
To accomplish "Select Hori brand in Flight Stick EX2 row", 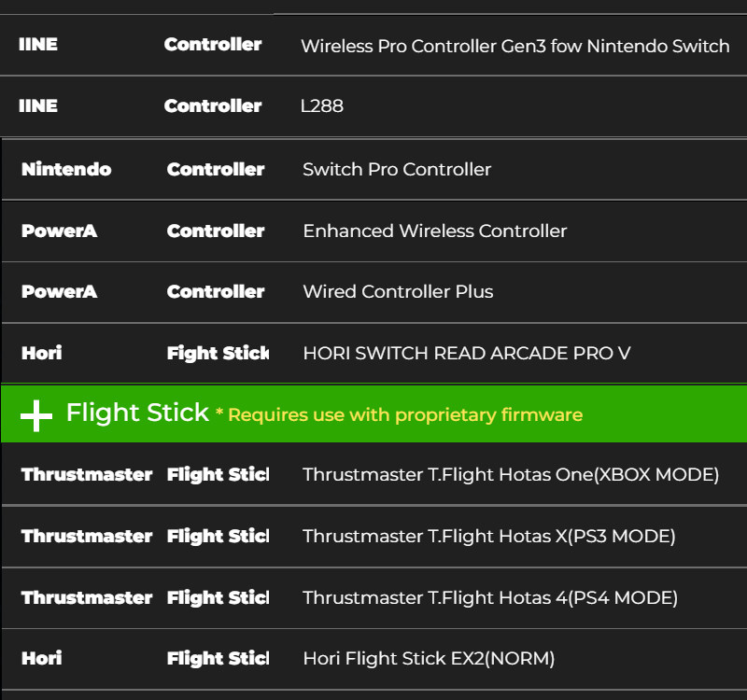I will (42, 659).
